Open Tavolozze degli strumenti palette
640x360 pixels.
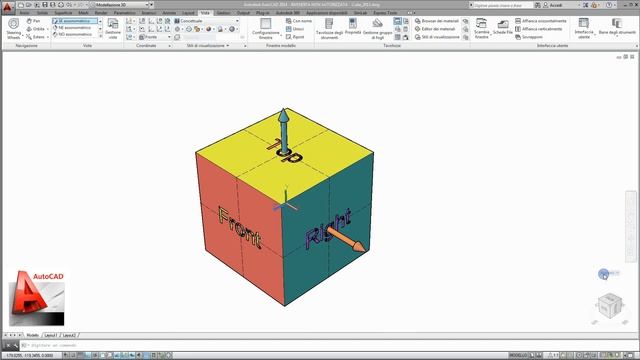329,29
